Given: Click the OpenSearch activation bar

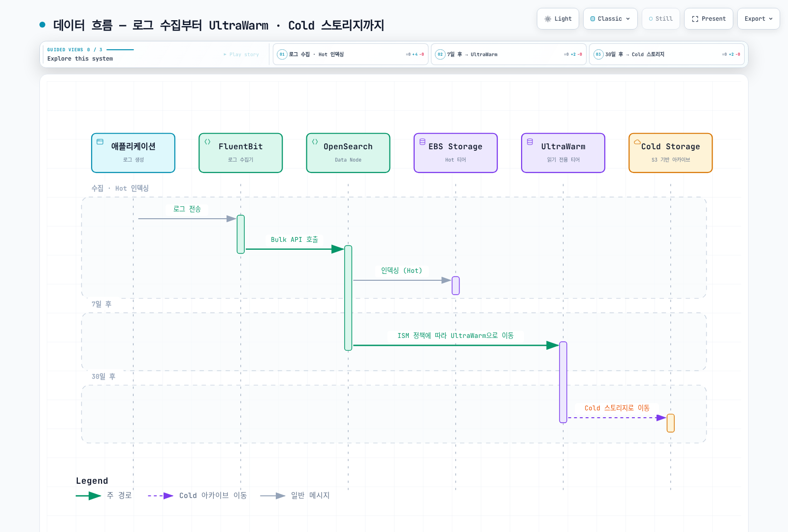Looking at the screenshot, I should pyautogui.click(x=348, y=298).
